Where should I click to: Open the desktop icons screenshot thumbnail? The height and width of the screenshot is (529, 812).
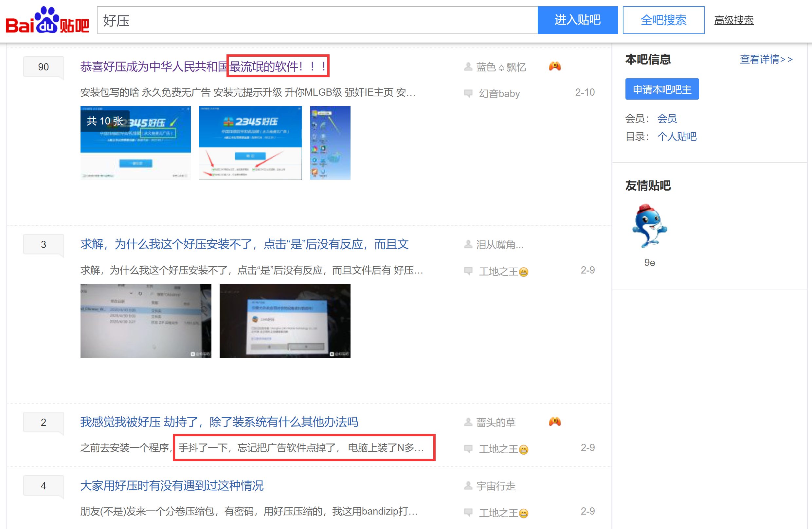330,143
